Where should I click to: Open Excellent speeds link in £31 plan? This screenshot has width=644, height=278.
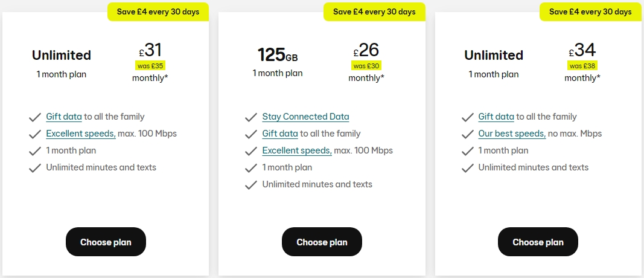tap(81, 134)
